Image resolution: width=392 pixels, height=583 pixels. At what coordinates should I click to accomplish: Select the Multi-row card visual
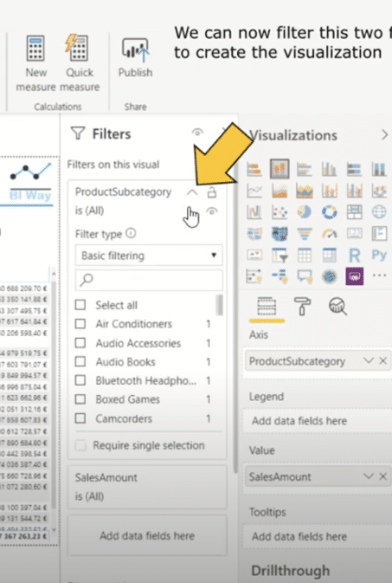coord(379,234)
